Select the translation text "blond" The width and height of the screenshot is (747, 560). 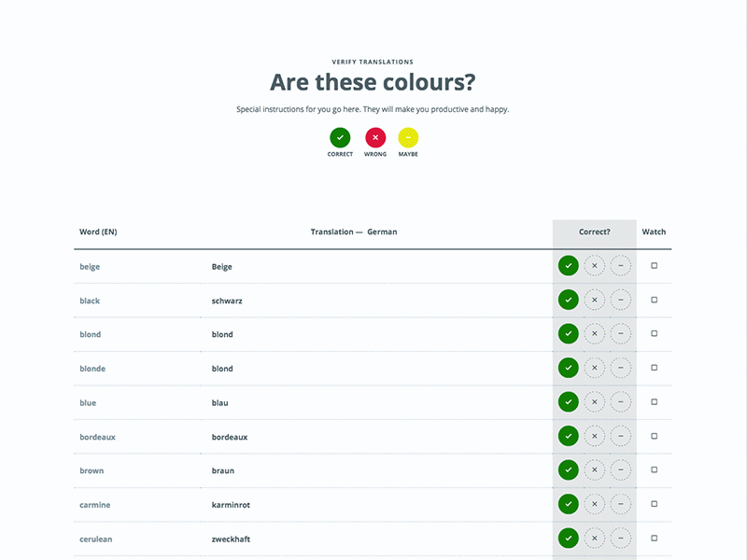[x=221, y=333]
